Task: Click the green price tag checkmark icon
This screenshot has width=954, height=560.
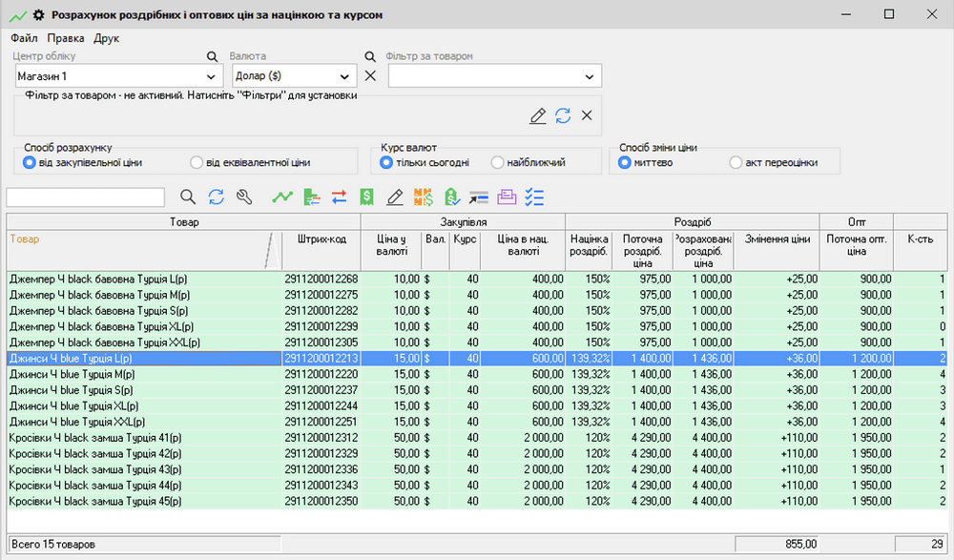Action: (x=451, y=197)
